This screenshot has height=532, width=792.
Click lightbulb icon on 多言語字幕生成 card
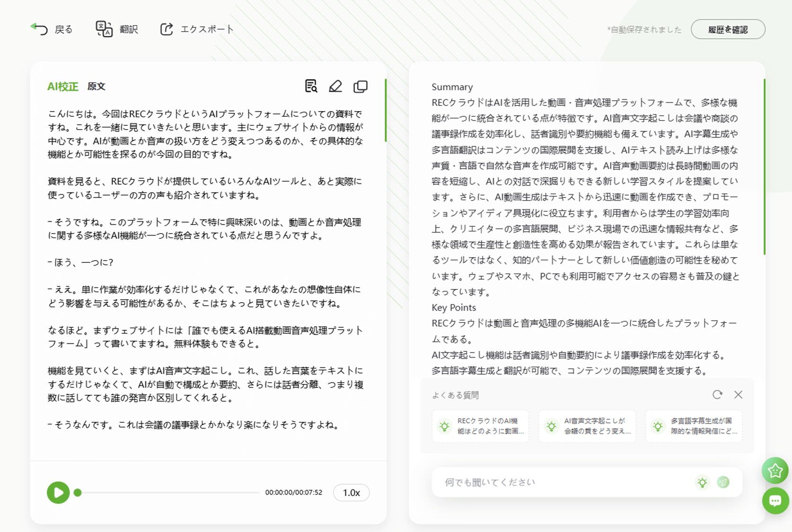pos(658,426)
